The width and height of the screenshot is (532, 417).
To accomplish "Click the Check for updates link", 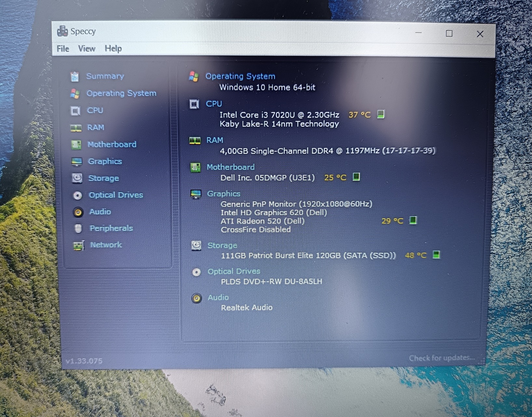I will click(442, 358).
